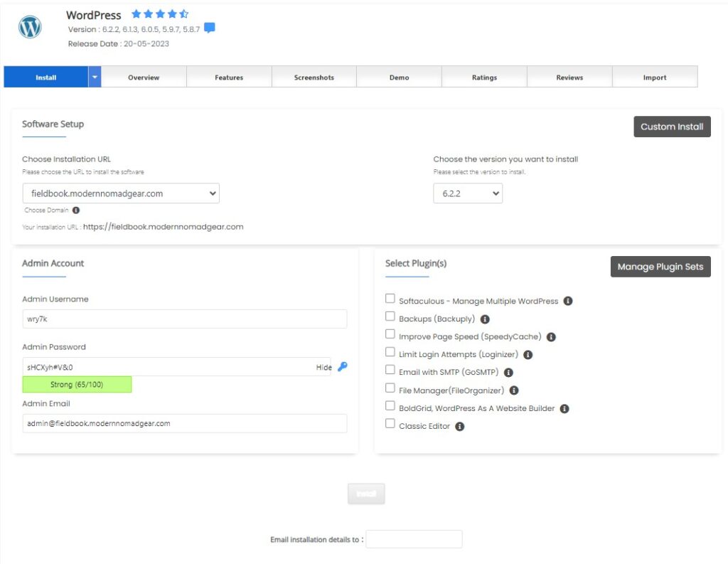Click the green password strength bar
Viewport: 728px width, 564px height.
point(77,385)
